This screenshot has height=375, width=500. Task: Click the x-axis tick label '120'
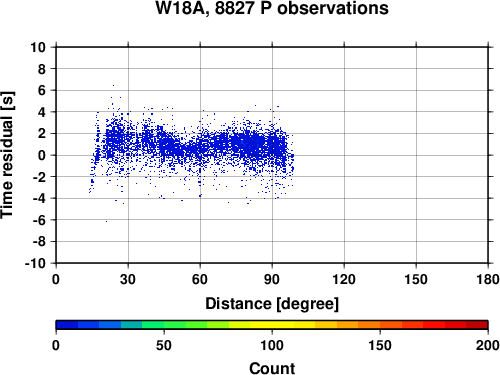pyautogui.click(x=344, y=279)
